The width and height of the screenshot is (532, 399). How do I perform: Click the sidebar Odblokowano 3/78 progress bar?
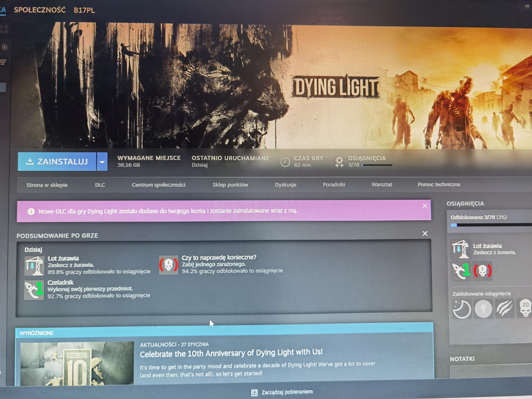click(491, 225)
